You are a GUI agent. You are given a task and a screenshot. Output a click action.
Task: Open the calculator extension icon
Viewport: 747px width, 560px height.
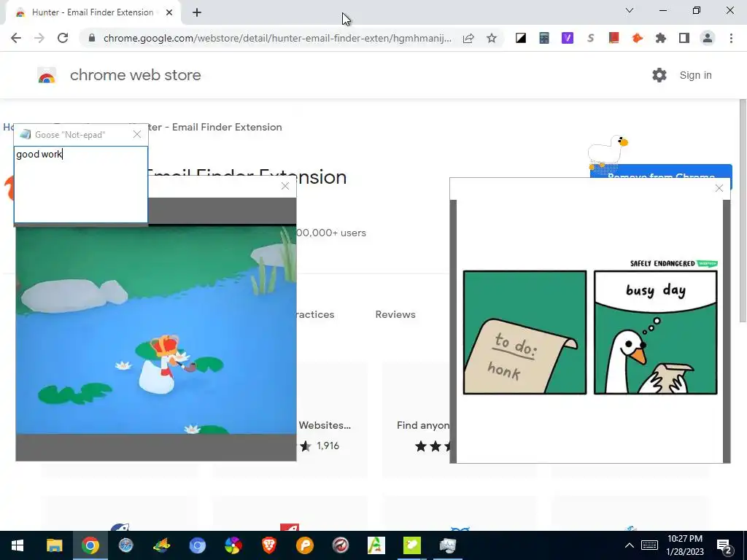coord(544,38)
